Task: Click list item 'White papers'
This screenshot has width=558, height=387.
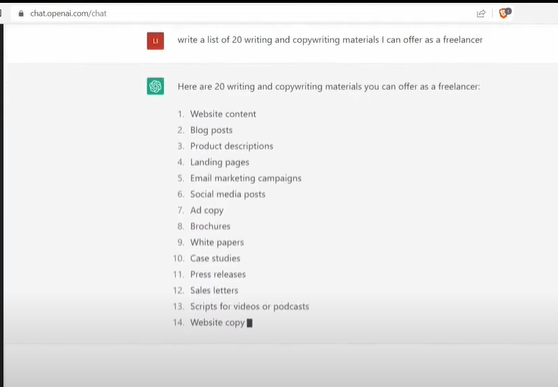Action: click(x=217, y=242)
